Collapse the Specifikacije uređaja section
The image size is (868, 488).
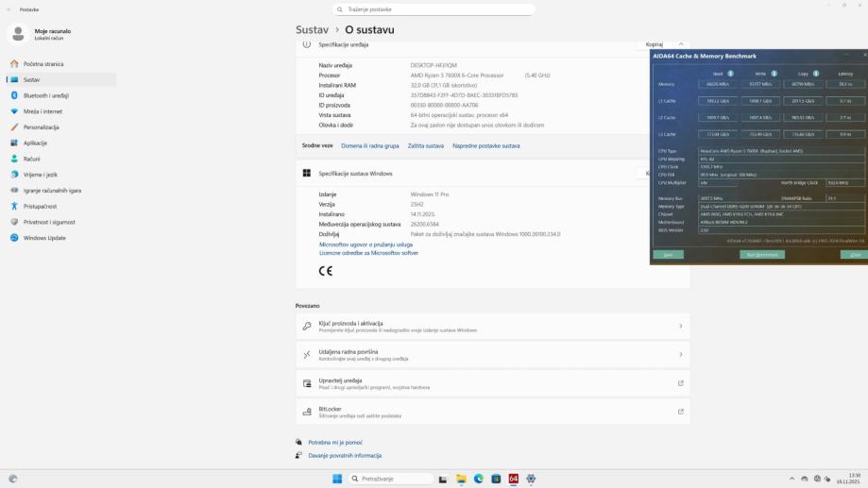click(681, 44)
